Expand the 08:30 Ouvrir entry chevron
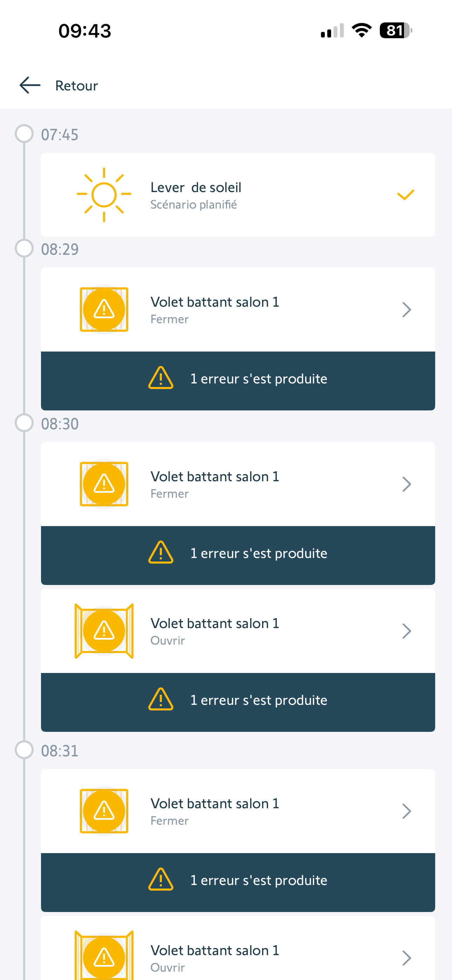This screenshot has width=452, height=980. 406,631
